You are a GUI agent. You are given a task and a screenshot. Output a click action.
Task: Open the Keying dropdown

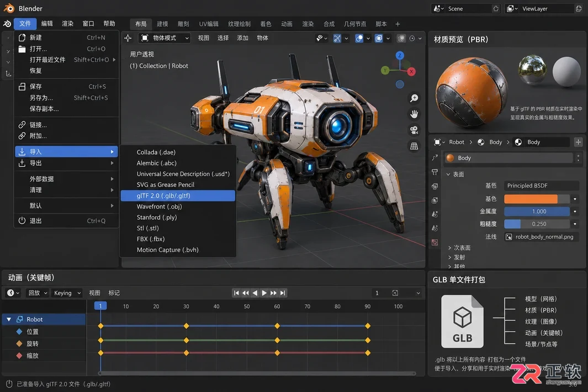pyautogui.click(x=67, y=293)
